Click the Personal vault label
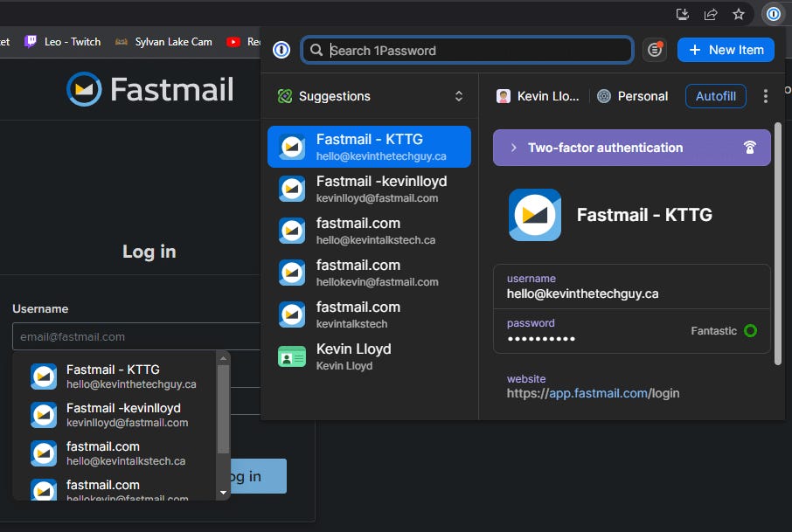Viewport: 792px width, 532px height. pos(643,96)
